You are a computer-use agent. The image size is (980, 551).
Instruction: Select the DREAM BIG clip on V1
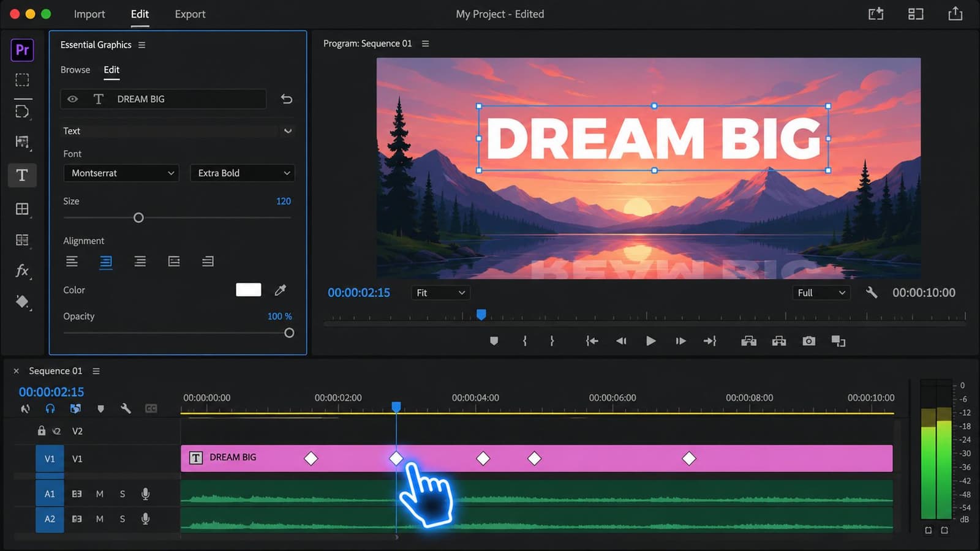(537, 458)
